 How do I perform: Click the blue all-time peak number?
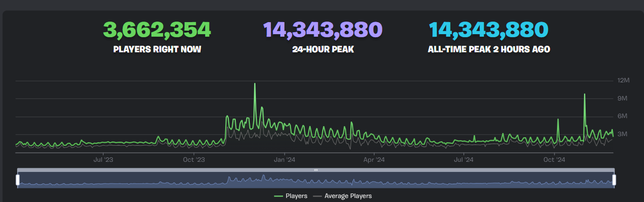[x=488, y=30]
